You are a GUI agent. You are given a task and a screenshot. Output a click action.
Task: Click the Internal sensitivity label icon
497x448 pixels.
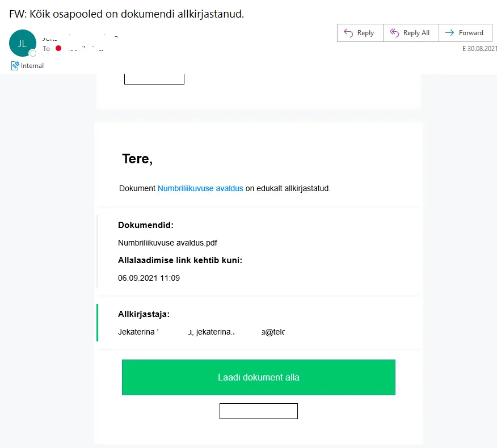tap(15, 66)
